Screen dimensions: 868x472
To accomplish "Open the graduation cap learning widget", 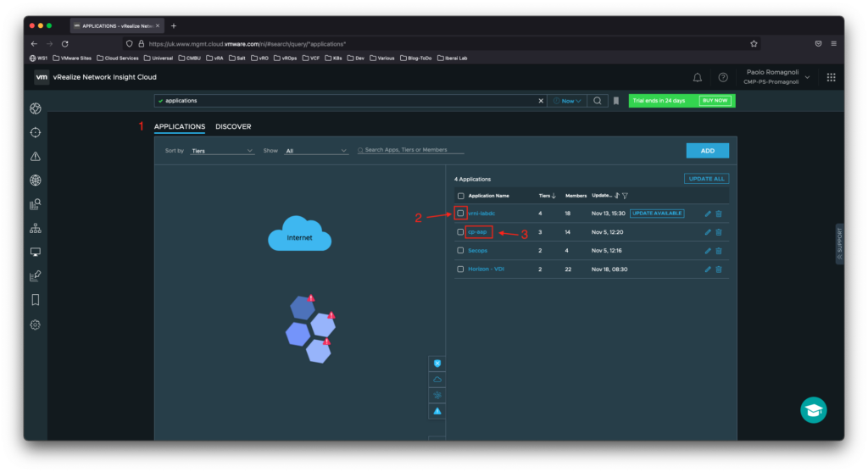I will pyautogui.click(x=813, y=410).
